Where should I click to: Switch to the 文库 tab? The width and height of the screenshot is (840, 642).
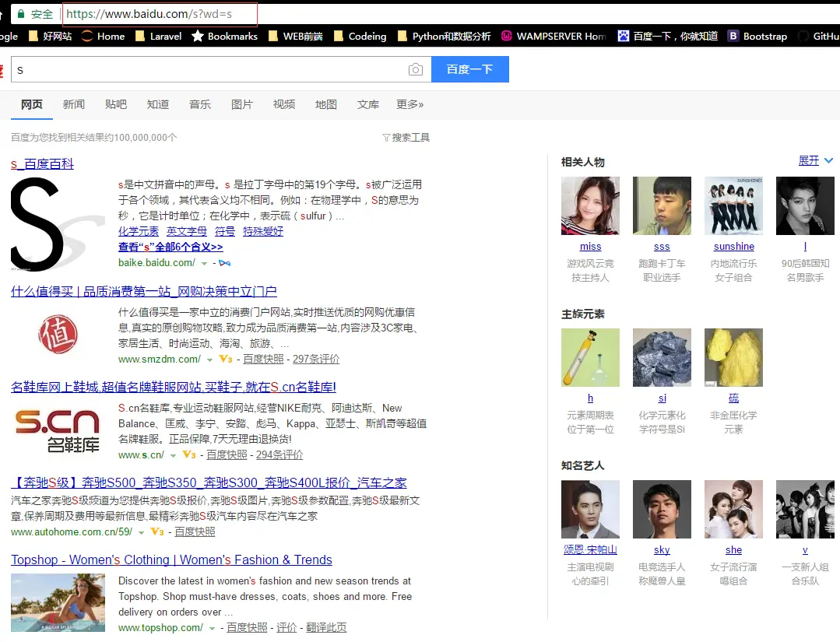pos(368,104)
